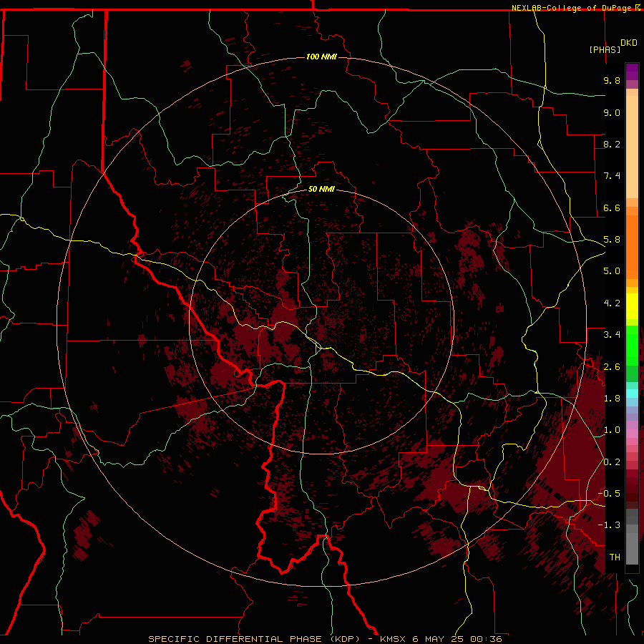The image size is (644, 644).
Task: Pick the yellow segment of color bar
Action: (632, 306)
